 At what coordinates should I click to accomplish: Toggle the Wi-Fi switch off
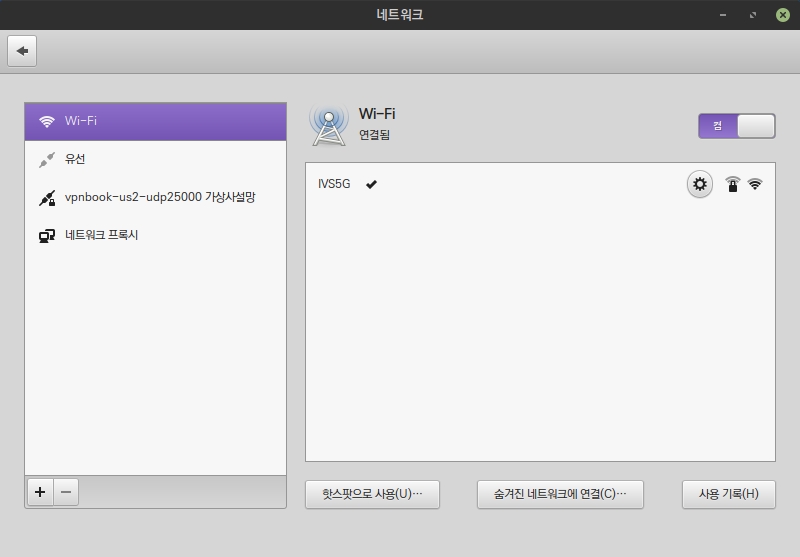click(736, 125)
